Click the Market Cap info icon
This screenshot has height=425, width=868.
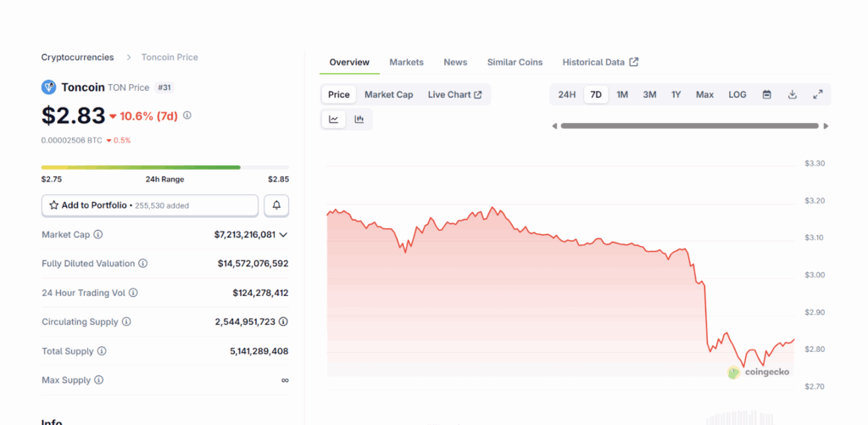[x=98, y=234]
